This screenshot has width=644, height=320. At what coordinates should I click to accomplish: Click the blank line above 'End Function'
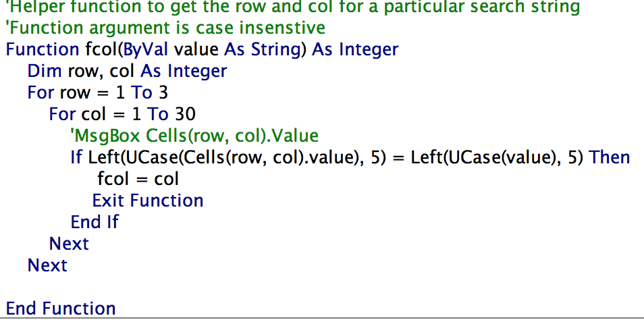(x=203, y=287)
